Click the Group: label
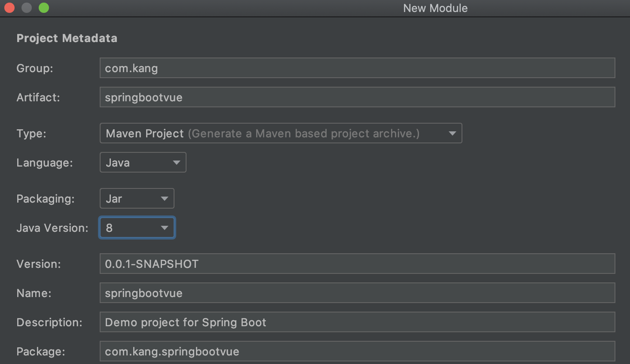630x364 pixels. [x=34, y=68]
